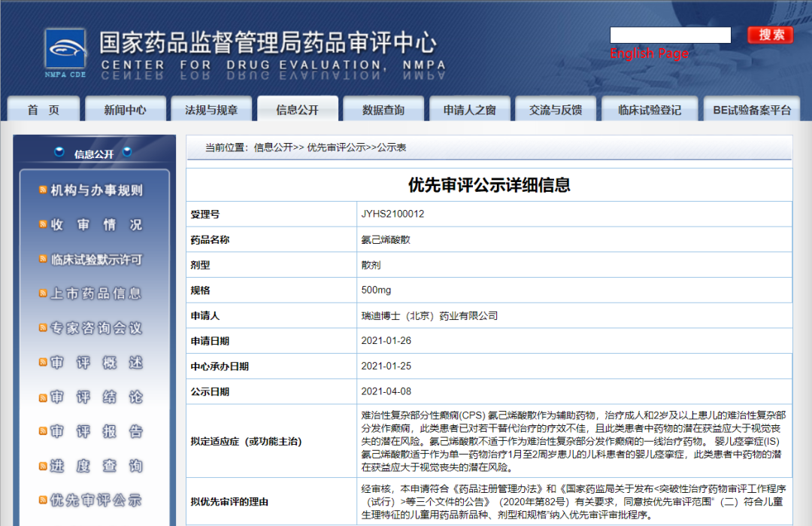Click the RSS icon beside 机构与办事规则
Image resolution: width=812 pixels, height=526 pixels.
click(x=43, y=190)
